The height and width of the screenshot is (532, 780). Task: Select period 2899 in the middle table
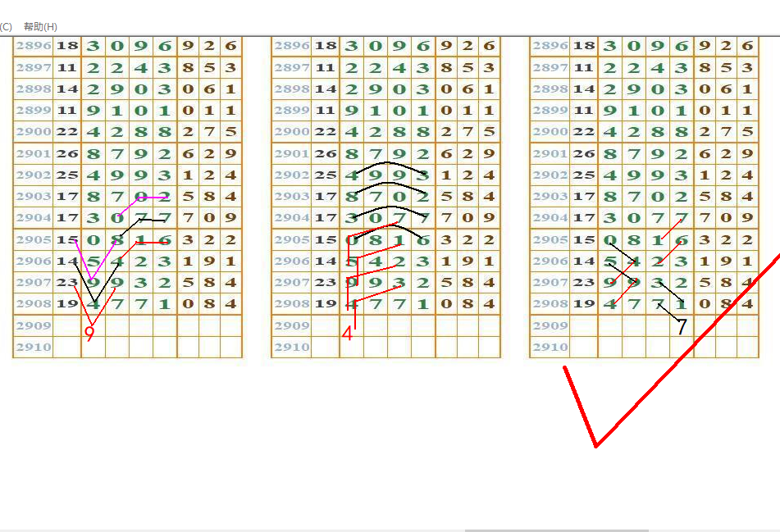click(292, 111)
